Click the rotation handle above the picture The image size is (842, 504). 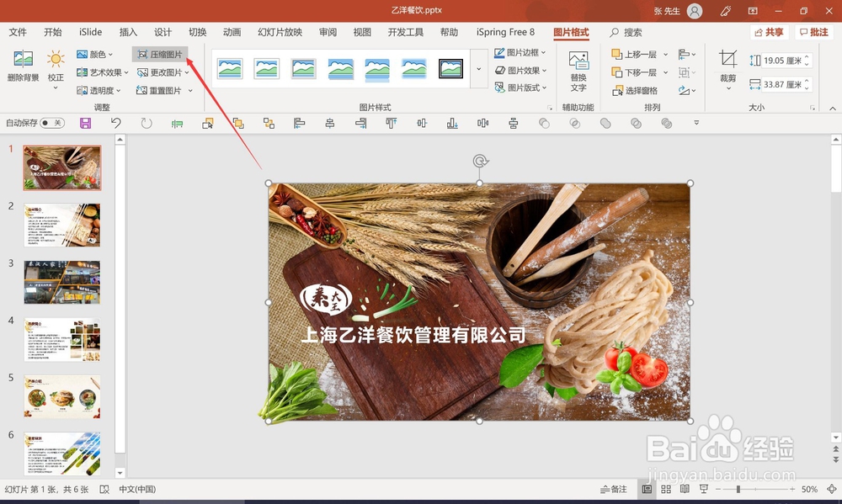[480, 161]
